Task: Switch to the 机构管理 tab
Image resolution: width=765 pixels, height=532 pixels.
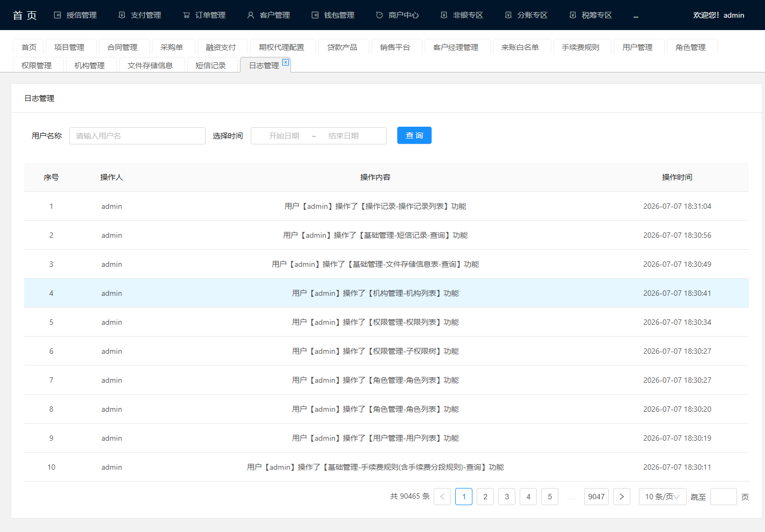Action: (x=90, y=65)
